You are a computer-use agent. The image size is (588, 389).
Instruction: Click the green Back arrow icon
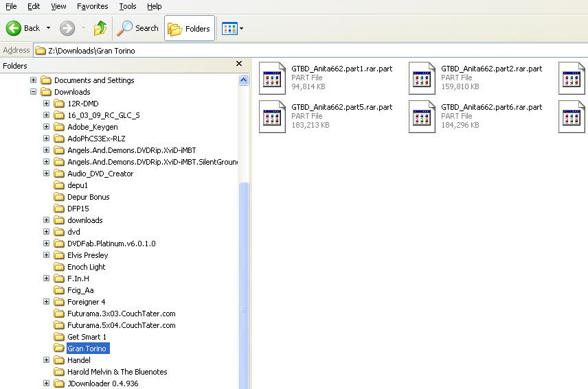pos(14,28)
